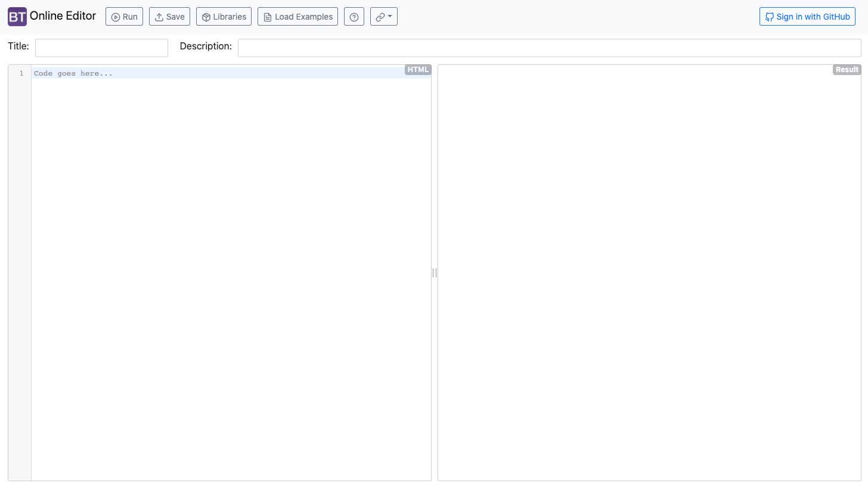Screen dimensions: 868x486
Task: Click the HTML panel badge
Action: coord(418,70)
